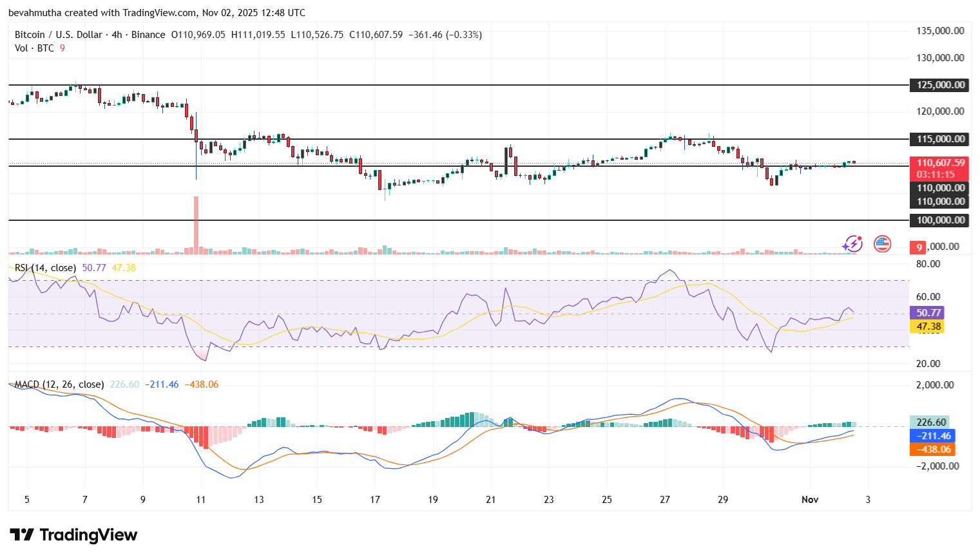Click the 03:11:15 candle countdown timer

(934, 174)
